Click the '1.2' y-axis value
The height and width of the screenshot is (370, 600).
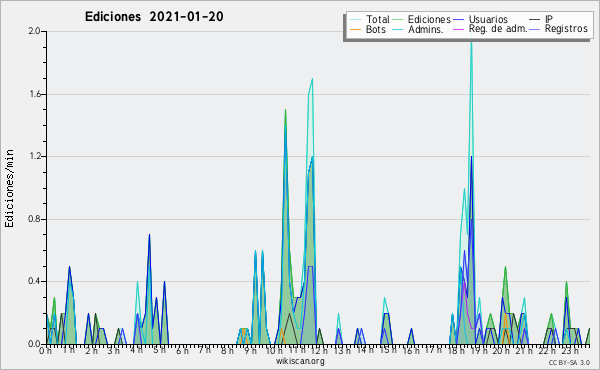35,156
